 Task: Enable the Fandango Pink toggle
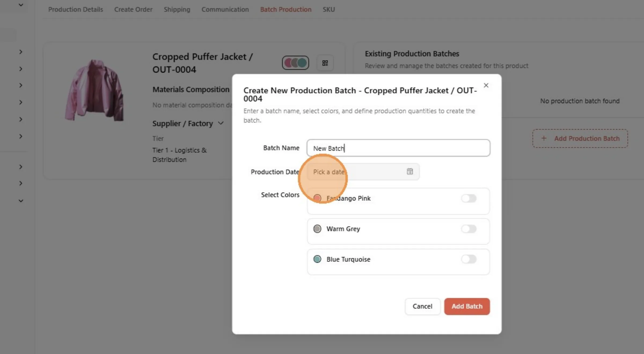pos(469,198)
